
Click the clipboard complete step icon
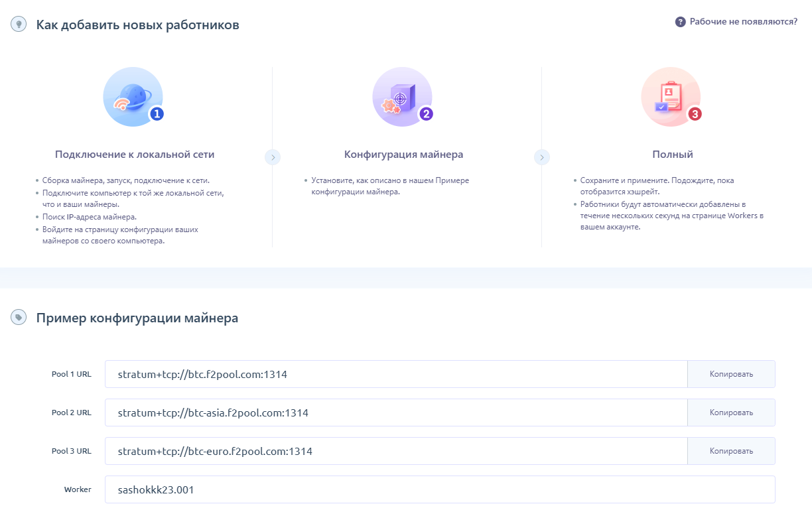(x=669, y=97)
